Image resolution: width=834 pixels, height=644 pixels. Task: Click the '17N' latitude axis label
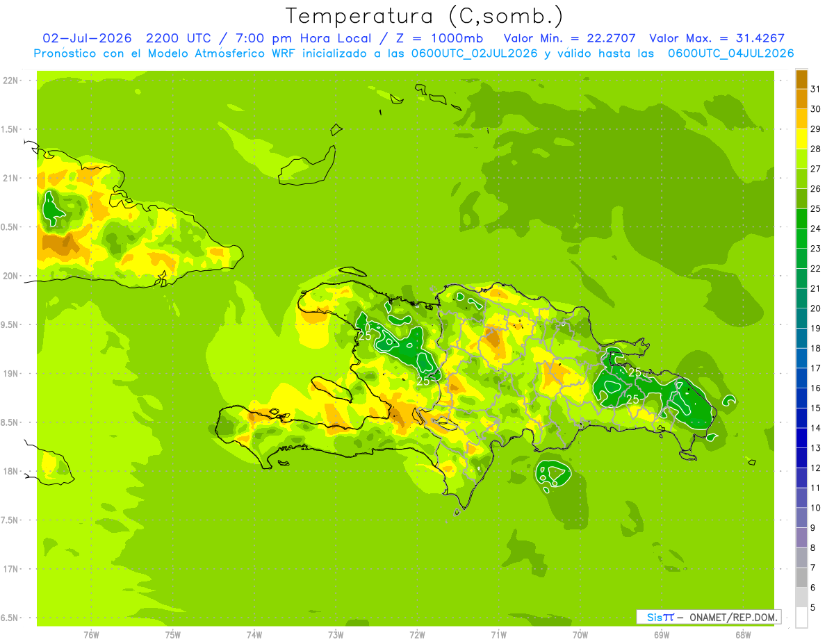pyautogui.click(x=11, y=569)
